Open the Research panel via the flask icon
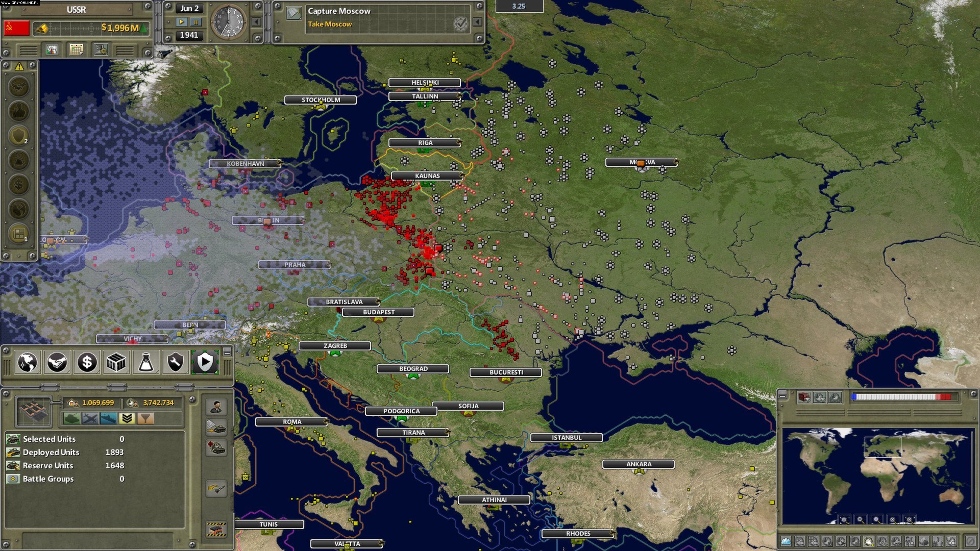 (x=148, y=362)
